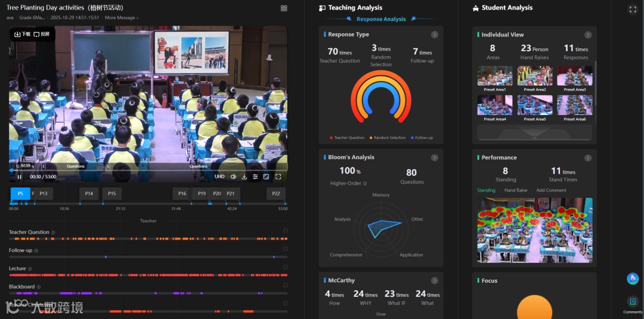This screenshot has width=644, height=319.
Task: Enter fullscreen video mode
Action: click(x=278, y=176)
